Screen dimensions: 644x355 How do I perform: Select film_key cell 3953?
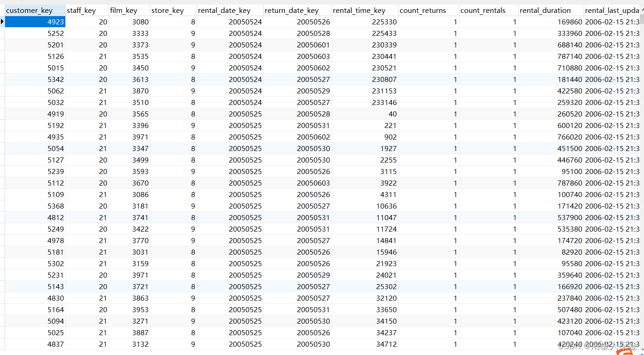[x=130, y=309]
